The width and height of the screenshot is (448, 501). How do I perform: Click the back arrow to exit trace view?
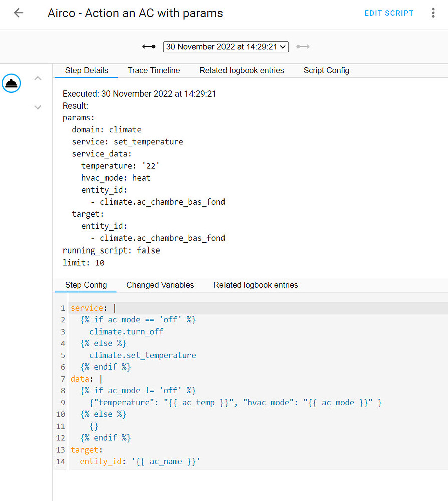pyautogui.click(x=19, y=13)
